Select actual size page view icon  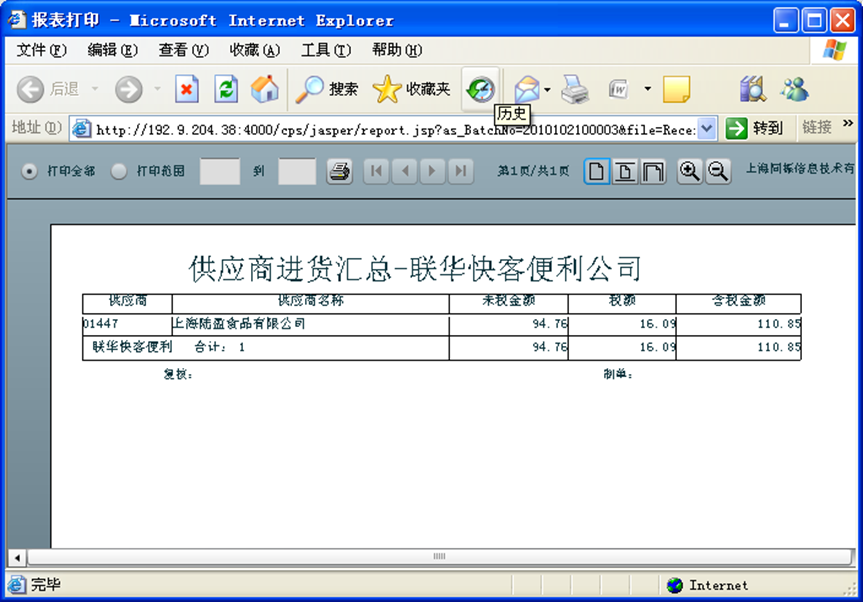(596, 171)
